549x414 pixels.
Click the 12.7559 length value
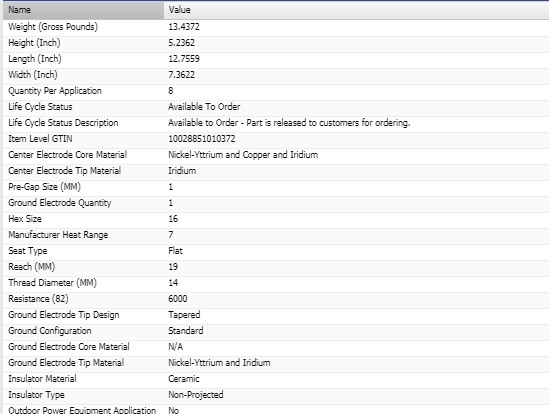tap(184, 59)
